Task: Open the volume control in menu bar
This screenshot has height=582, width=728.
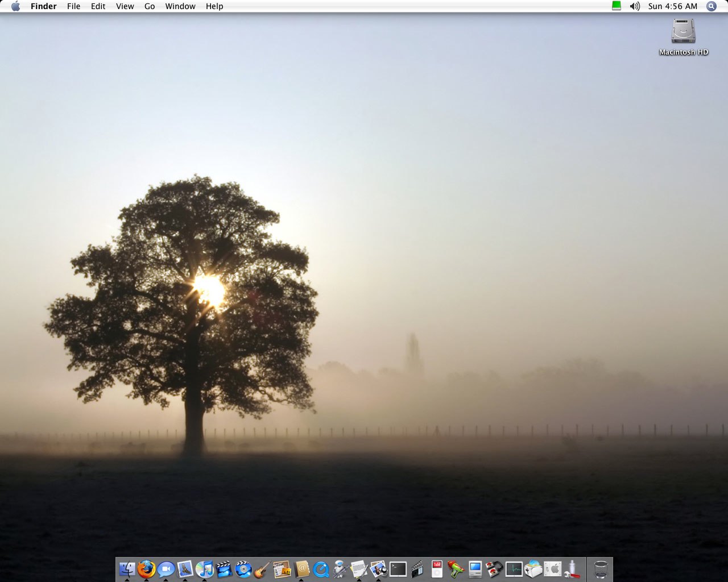Action: click(635, 6)
